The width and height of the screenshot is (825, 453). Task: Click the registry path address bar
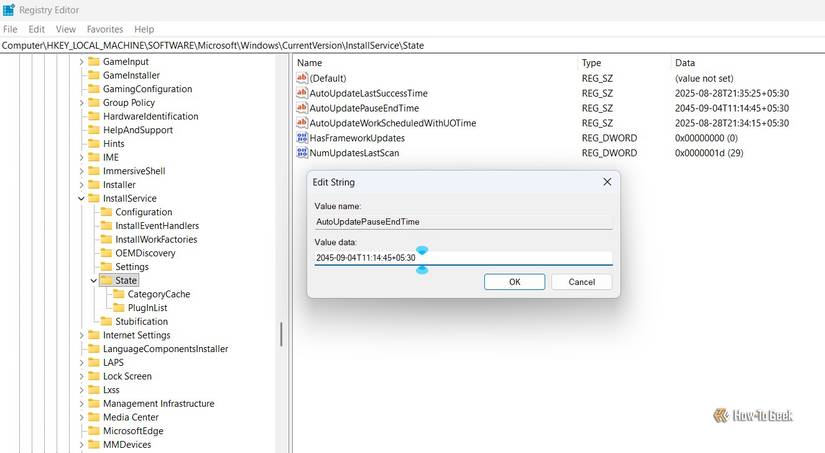point(412,46)
